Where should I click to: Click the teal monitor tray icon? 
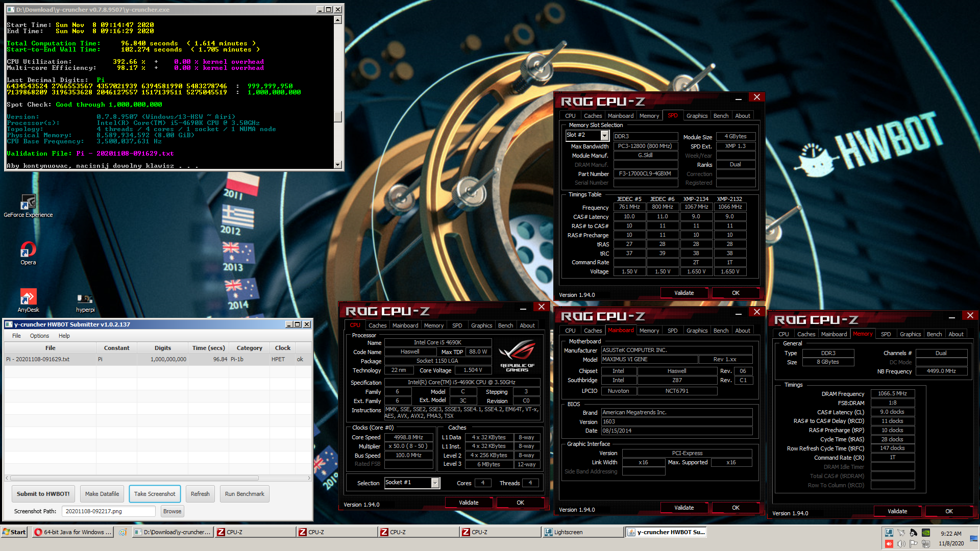889,533
